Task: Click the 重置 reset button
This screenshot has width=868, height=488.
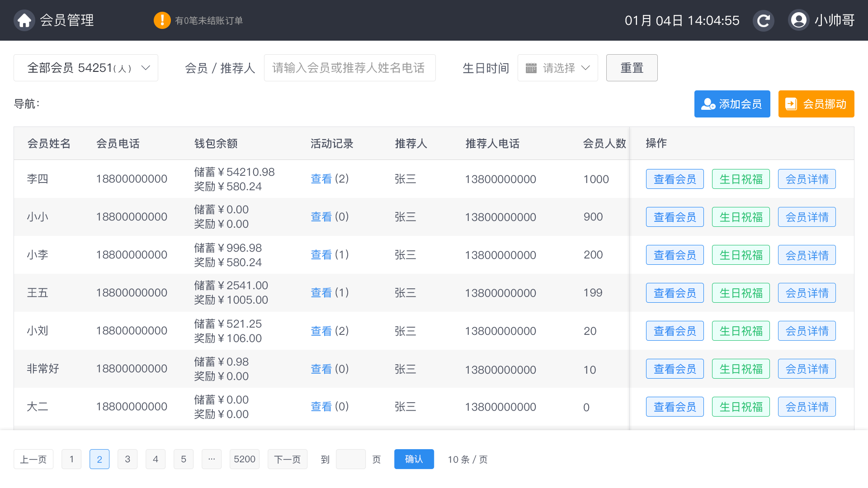Action: click(x=632, y=68)
